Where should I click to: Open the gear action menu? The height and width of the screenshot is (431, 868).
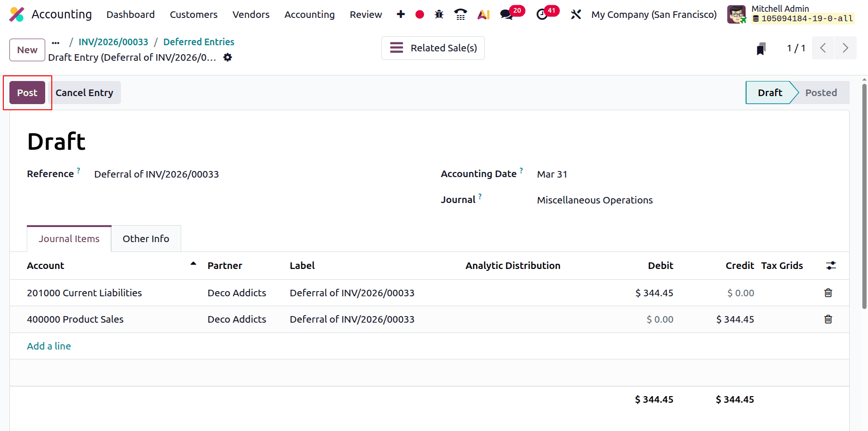[x=227, y=57]
